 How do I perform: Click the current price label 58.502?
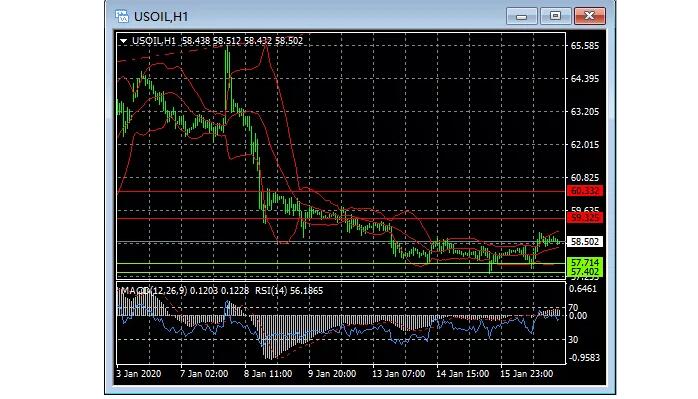click(x=585, y=241)
